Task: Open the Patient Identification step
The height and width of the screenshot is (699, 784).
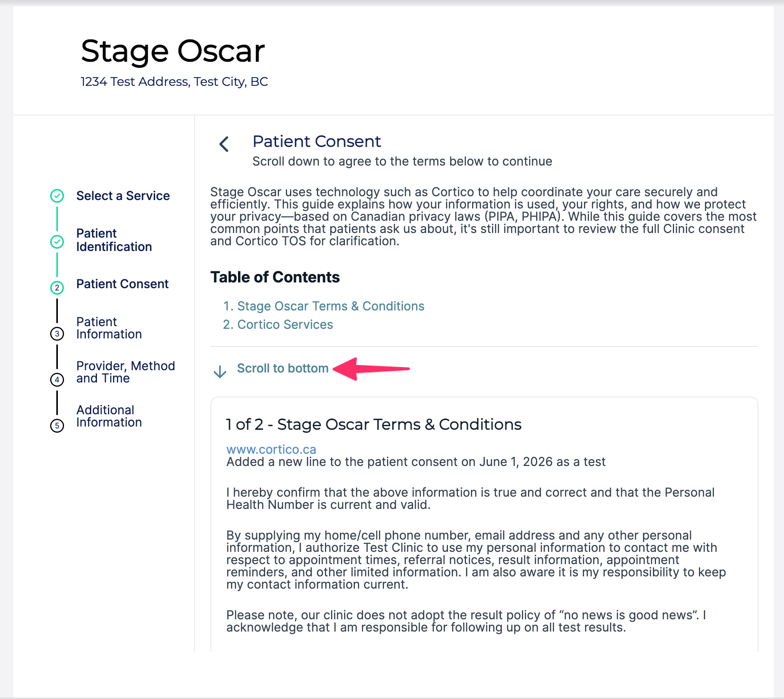Action: (x=114, y=240)
